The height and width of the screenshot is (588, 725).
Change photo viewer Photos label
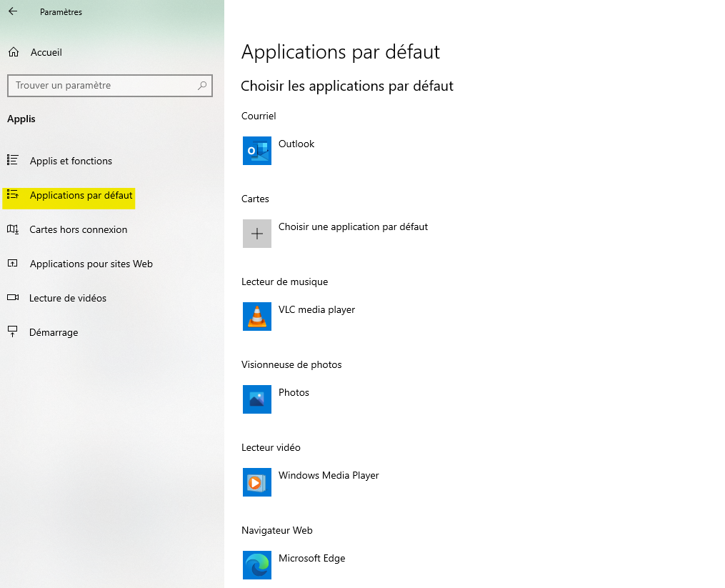[294, 392]
